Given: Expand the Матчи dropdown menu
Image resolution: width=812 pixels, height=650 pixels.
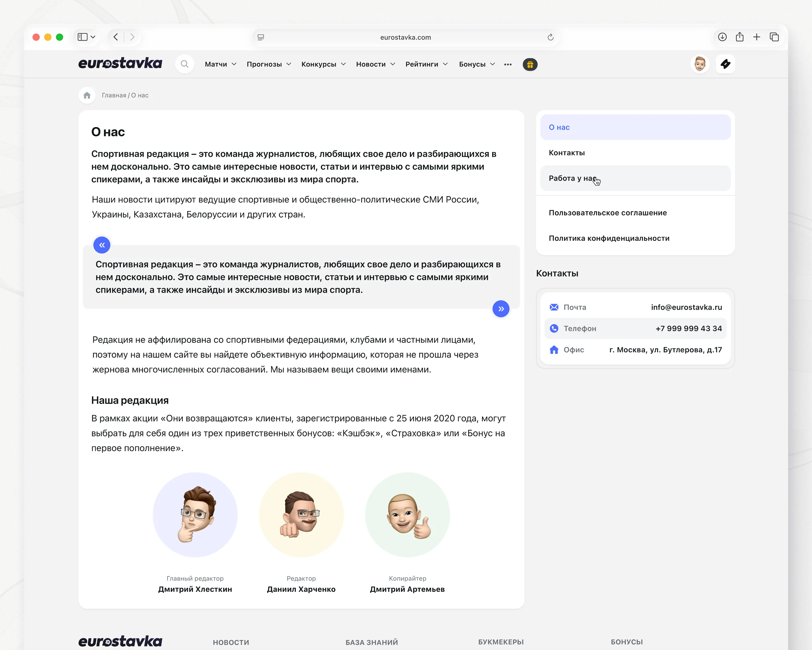Looking at the screenshot, I should [220, 65].
